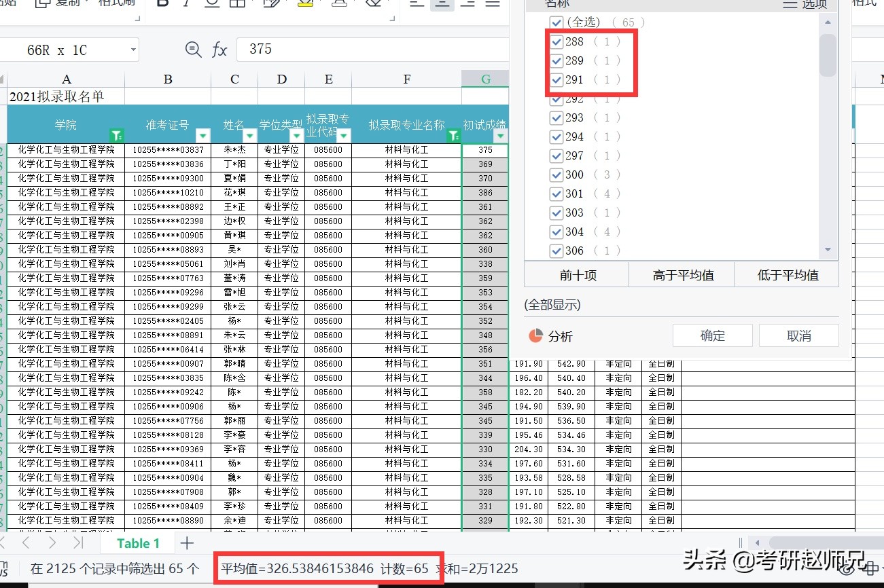This screenshot has width=884, height=588.
Task: Open the cell borders tool
Action: [236, 5]
